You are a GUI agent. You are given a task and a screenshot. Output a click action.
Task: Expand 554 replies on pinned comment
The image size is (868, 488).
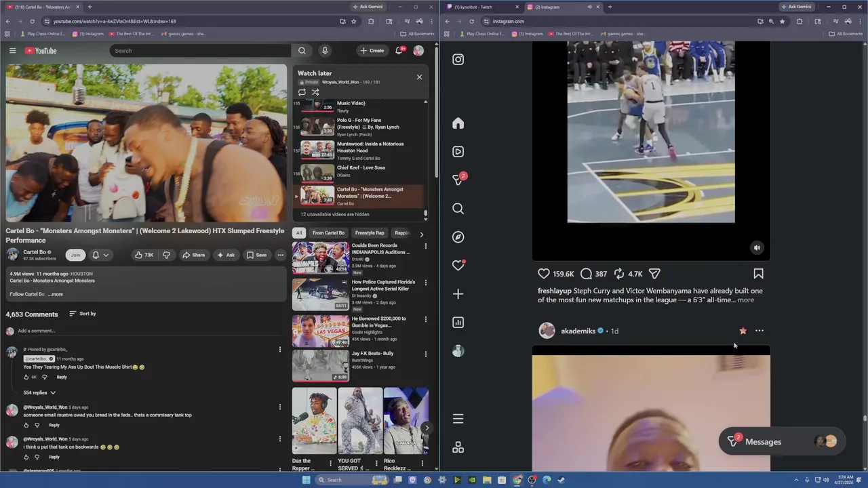click(39, 392)
